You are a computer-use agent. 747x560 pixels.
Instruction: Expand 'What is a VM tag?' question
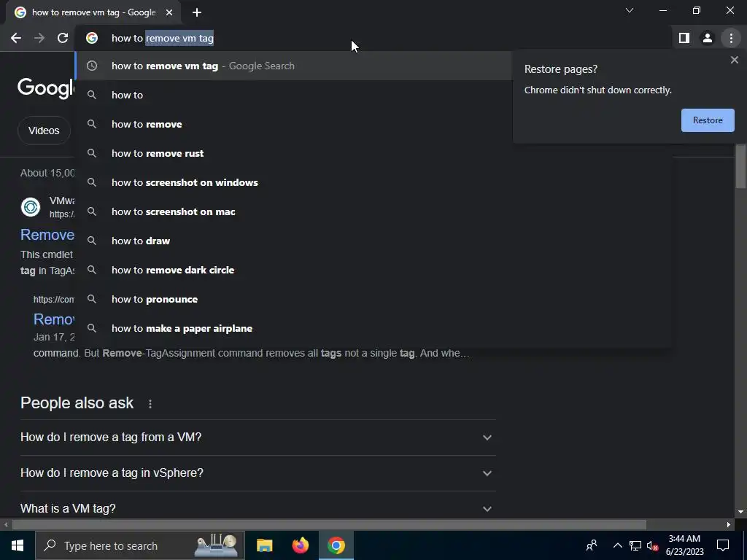coord(258,508)
